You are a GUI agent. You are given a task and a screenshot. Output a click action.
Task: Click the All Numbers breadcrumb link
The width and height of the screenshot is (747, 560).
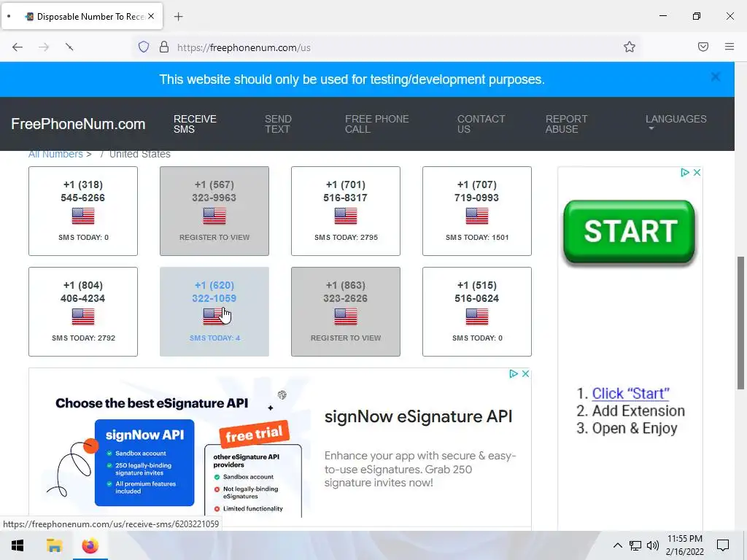pos(55,155)
